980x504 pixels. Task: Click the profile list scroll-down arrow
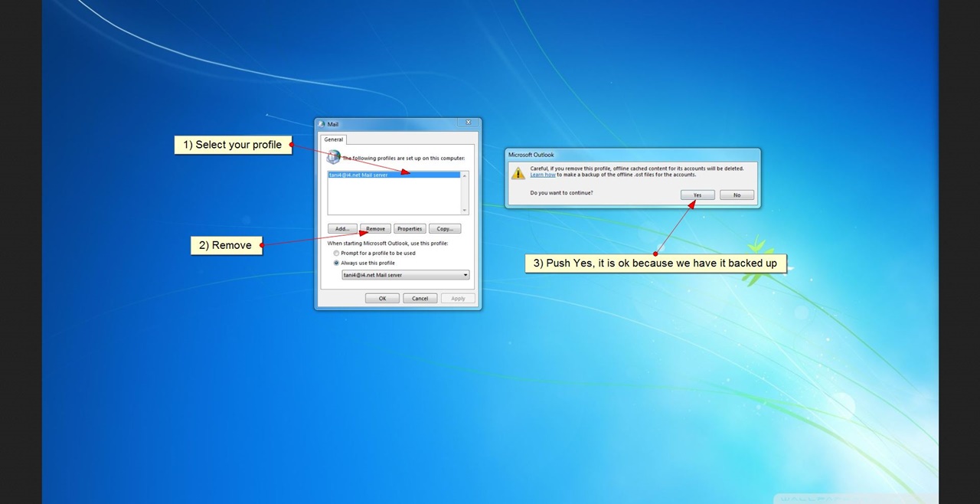tap(465, 211)
